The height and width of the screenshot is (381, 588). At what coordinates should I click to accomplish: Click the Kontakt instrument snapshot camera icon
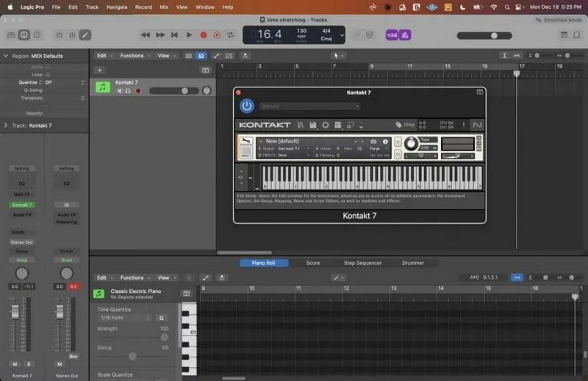373,141
